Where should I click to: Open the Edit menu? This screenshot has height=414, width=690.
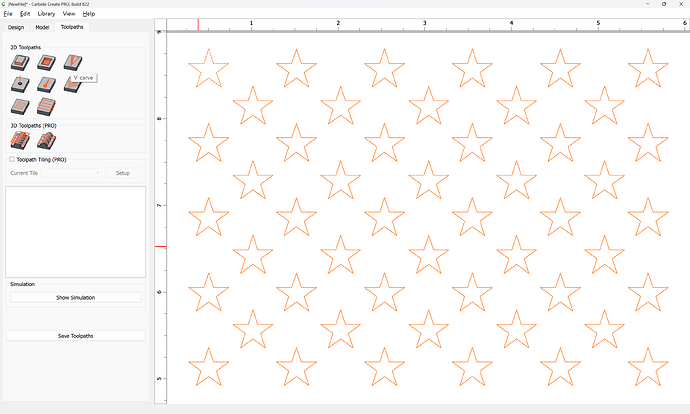[25, 14]
